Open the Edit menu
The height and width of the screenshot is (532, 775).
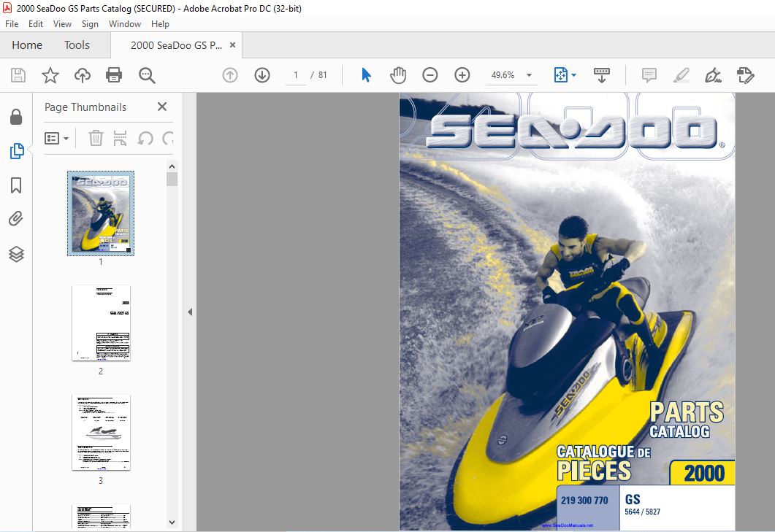pyautogui.click(x=36, y=23)
